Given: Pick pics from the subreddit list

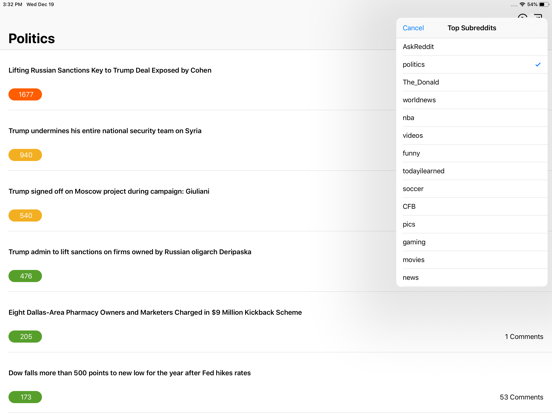Looking at the screenshot, I should tap(472, 224).
